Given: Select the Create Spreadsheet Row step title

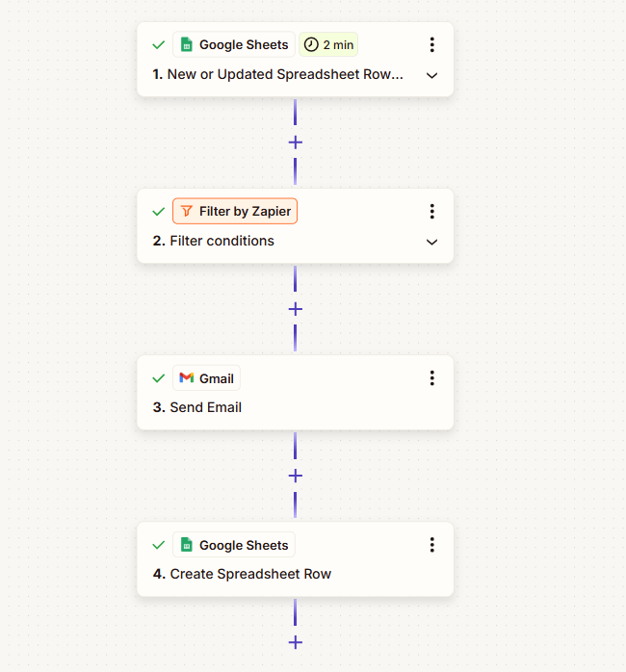Looking at the screenshot, I should (x=249, y=574).
